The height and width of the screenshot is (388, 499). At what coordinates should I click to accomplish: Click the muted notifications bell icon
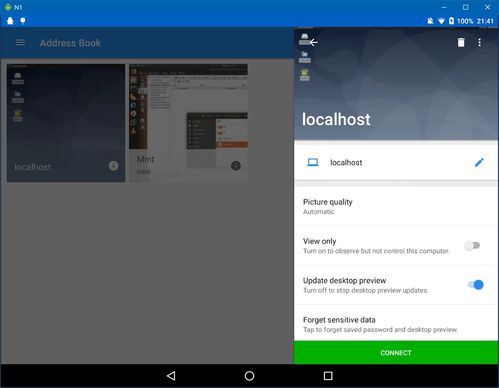pos(430,21)
